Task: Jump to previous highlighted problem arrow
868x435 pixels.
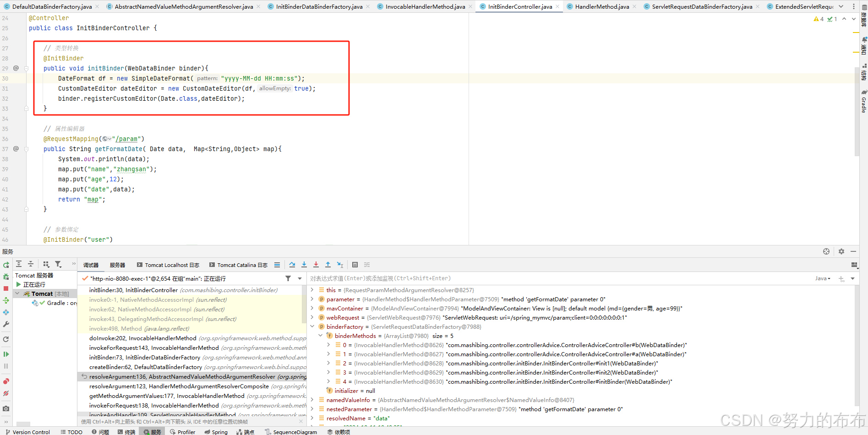Action: point(844,19)
